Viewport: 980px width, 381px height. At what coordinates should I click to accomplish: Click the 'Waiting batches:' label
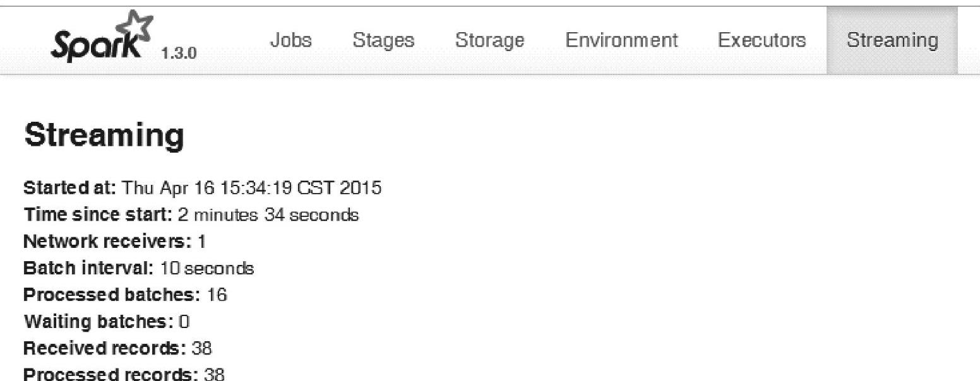[99, 322]
